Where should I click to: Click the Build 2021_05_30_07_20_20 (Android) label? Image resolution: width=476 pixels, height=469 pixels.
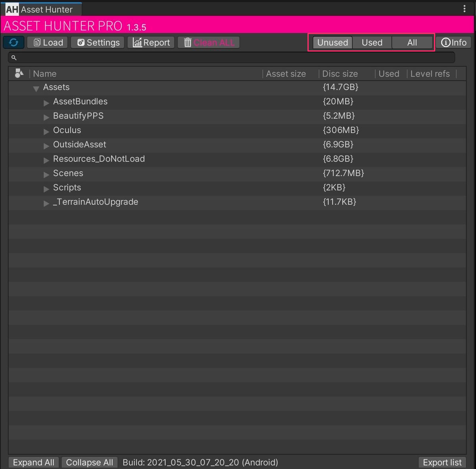pos(200,463)
